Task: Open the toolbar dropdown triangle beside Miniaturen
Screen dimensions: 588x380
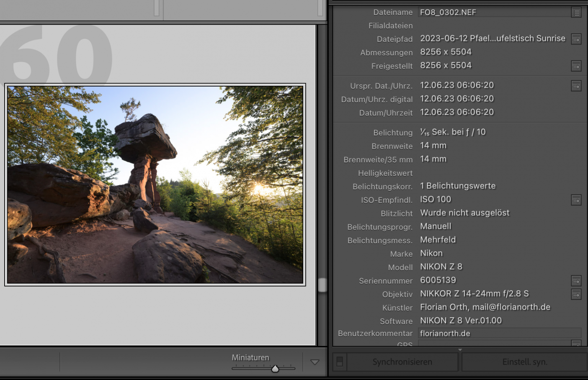Action: pos(315,362)
